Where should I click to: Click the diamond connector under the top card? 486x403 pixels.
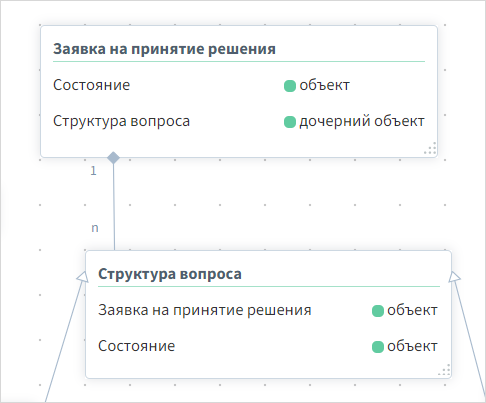[113, 158]
